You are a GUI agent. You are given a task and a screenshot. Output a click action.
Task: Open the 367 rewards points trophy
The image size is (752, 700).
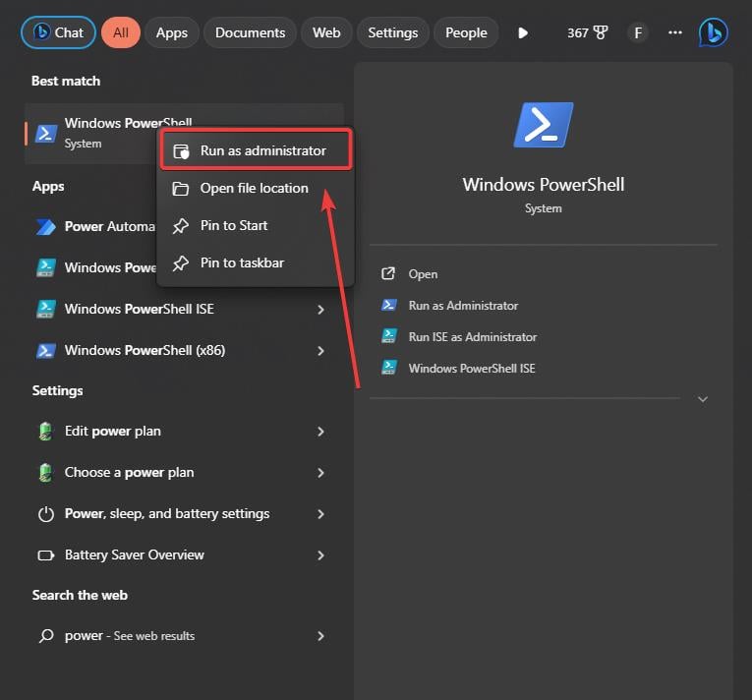pos(588,32)
